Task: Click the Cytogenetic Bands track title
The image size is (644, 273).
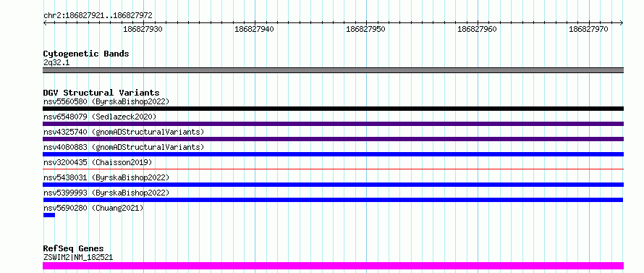Action: 86,54
